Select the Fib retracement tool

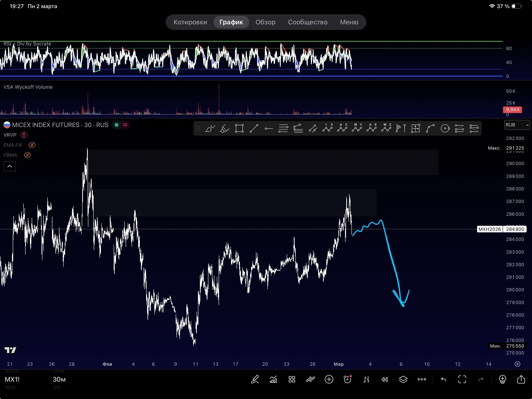coord(283,128)
